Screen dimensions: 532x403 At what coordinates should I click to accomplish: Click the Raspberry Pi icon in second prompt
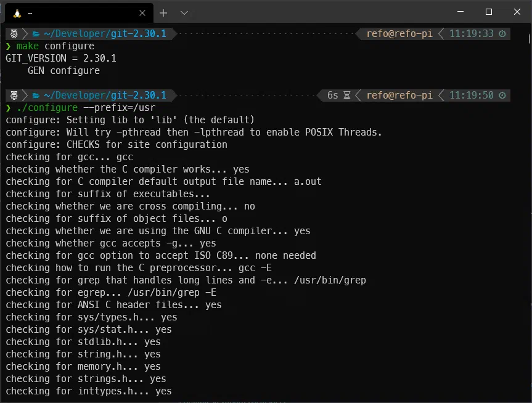pos(14,96)
